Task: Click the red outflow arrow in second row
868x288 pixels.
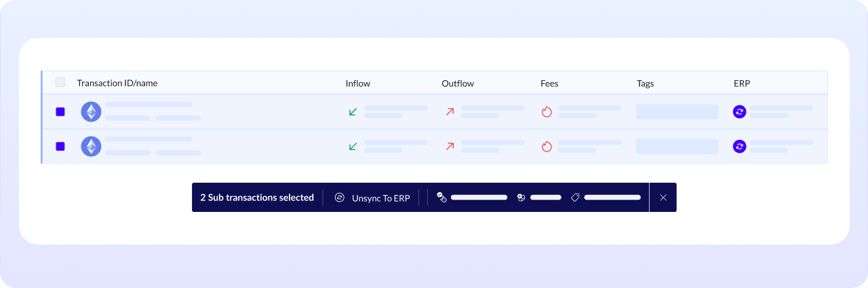Action: (x=450, y=146)
